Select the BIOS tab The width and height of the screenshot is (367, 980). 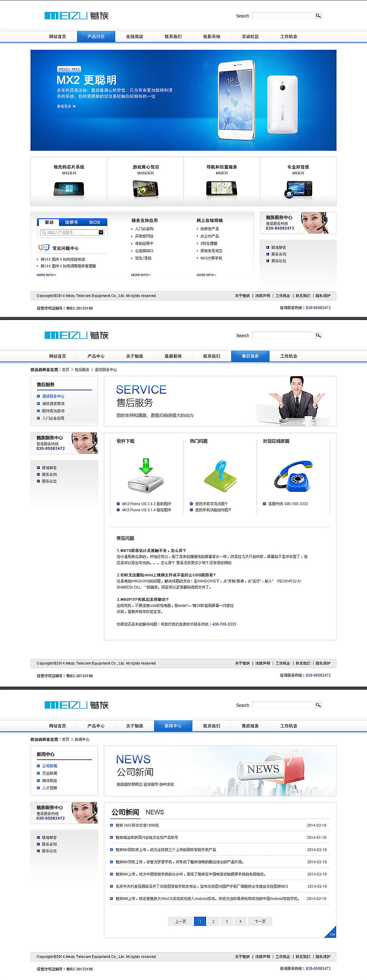pyautogui.click(x=95, y=222)
